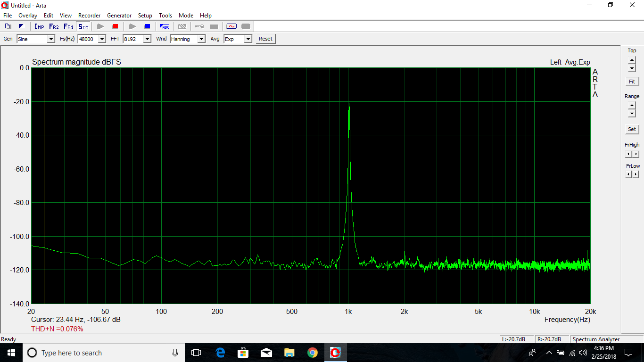Viewport: 644px width, 362px height.
Task: Open the Wnd window type dropdown
Action: pyautogui.click(x=201, y=39)
